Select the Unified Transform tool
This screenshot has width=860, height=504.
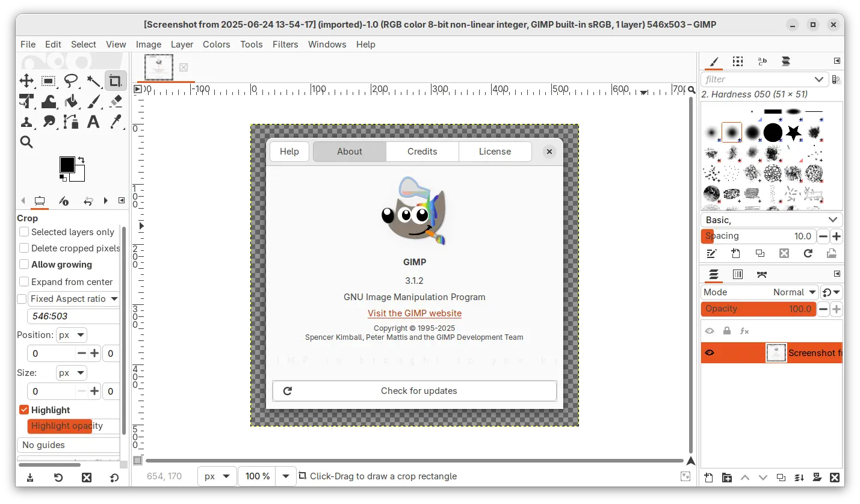point(26,101)
